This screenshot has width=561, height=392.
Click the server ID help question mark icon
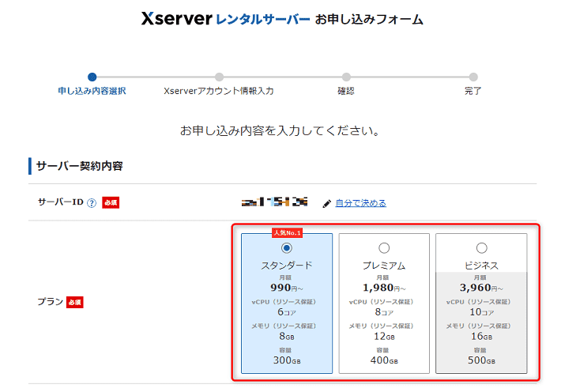point(92,203)
